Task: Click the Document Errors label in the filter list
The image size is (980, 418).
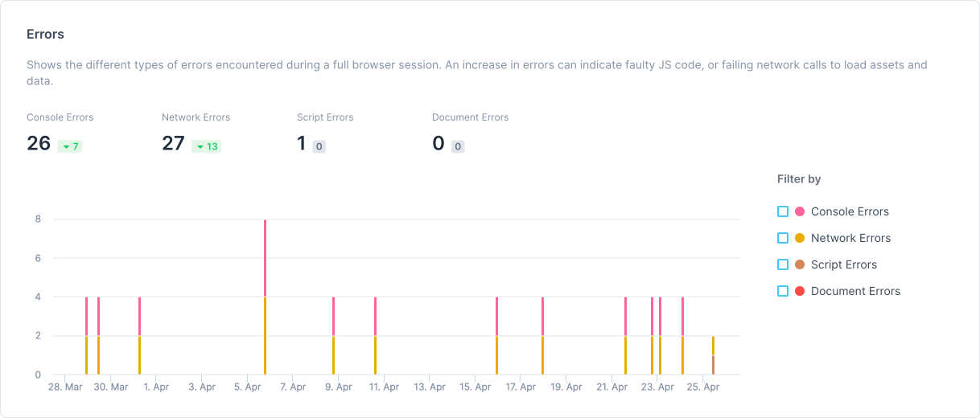Action: (x=855, y=291)
